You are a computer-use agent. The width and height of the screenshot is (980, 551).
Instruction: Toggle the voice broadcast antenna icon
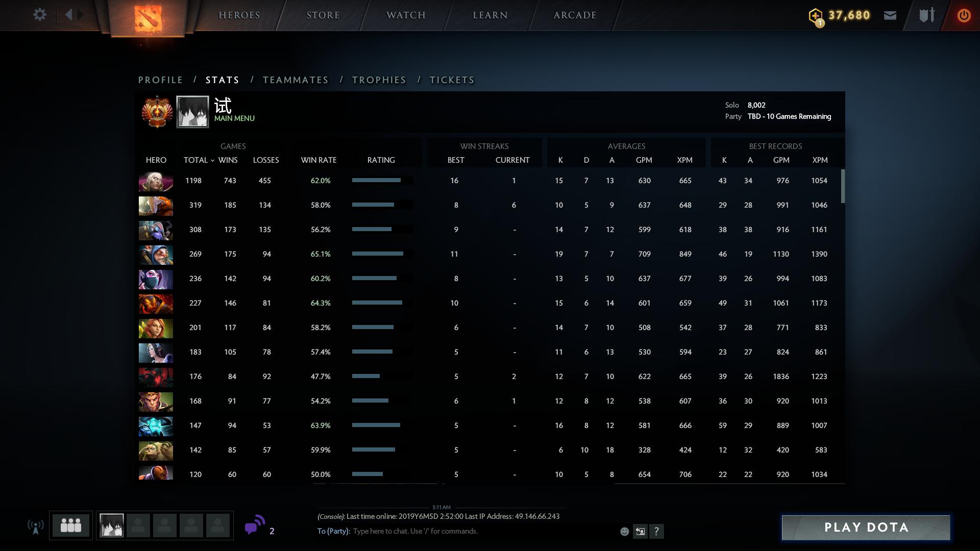[35, 527]
